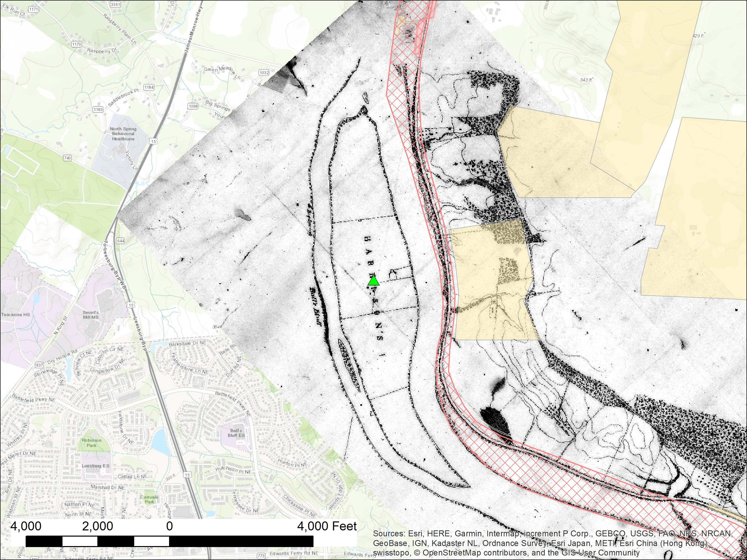Select the Elk Run Ct label

(x=13, y=10)
